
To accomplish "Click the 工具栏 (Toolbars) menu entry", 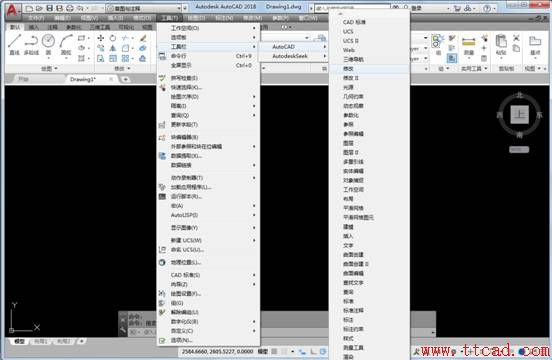I will [208, 46].
